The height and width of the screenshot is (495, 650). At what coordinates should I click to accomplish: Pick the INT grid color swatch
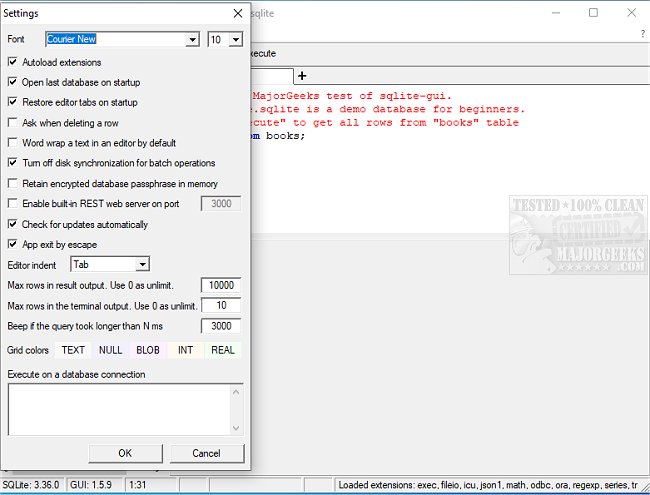pyautogui.click(x=185, y=350)
